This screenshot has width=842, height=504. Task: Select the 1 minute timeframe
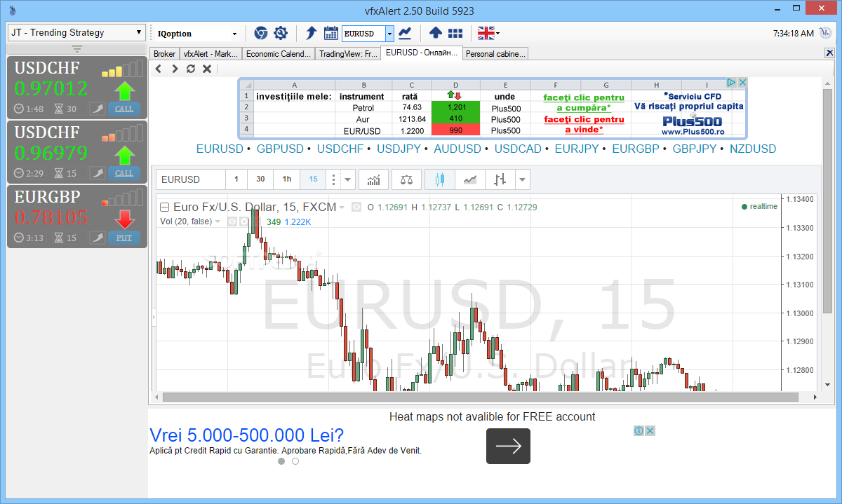[x=236, y=179]
